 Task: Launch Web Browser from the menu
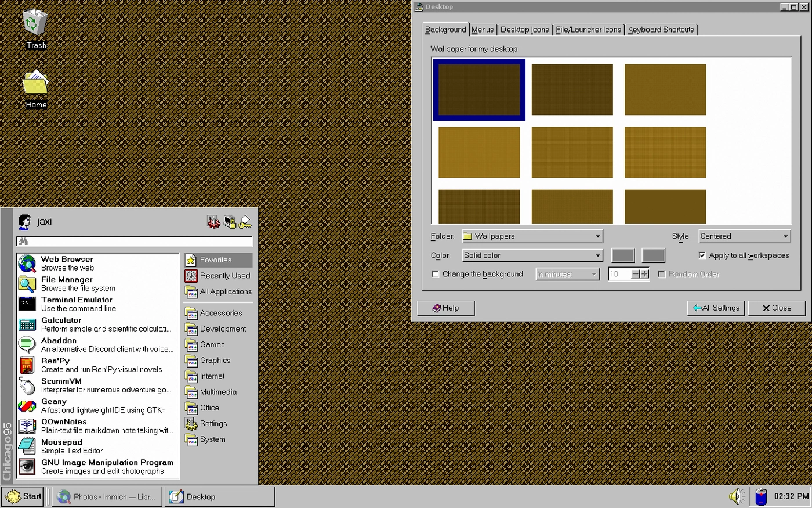(97, 264)
